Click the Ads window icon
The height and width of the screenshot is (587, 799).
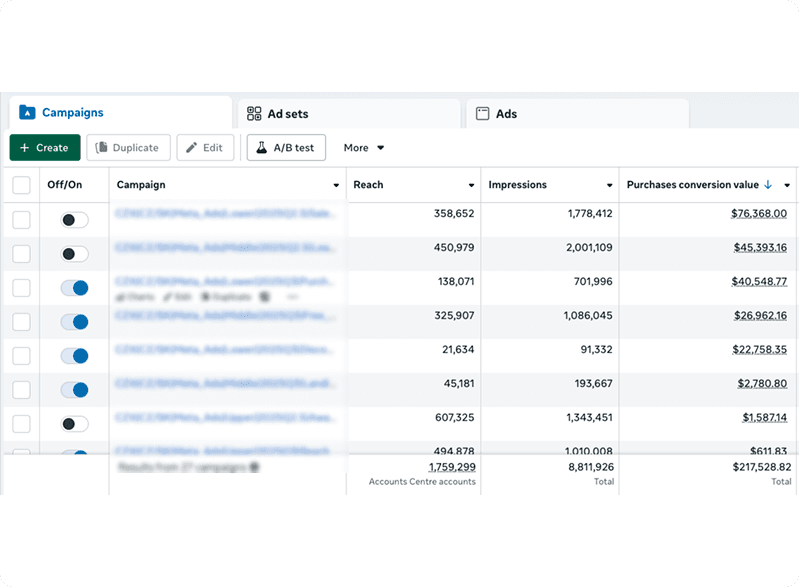(482, 114)
